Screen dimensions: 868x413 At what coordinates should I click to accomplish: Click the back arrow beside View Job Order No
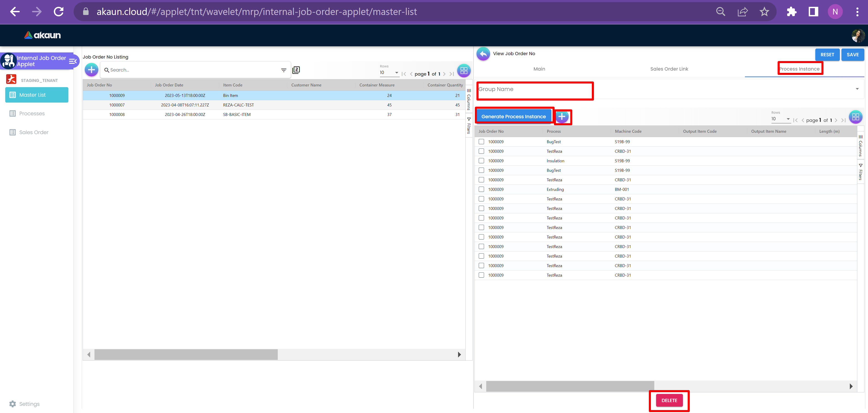pyautogui.click(x=483, y=54)
